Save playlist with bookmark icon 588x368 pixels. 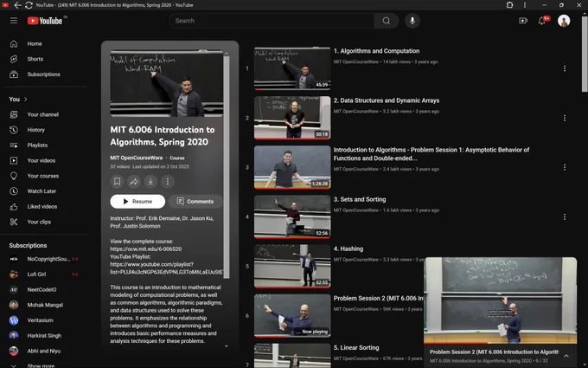coord(117,182)
